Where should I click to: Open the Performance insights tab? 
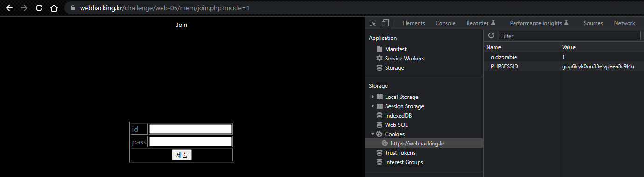pos(539,23)
